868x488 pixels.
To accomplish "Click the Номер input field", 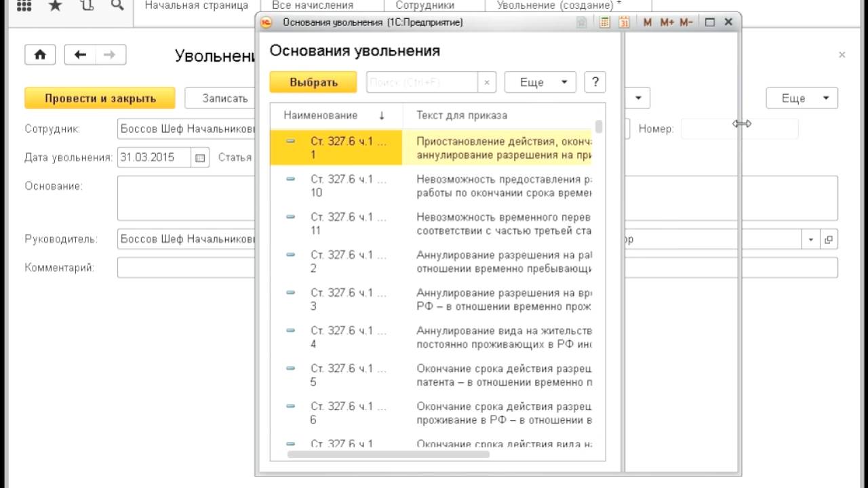I will tap(739, 129).
